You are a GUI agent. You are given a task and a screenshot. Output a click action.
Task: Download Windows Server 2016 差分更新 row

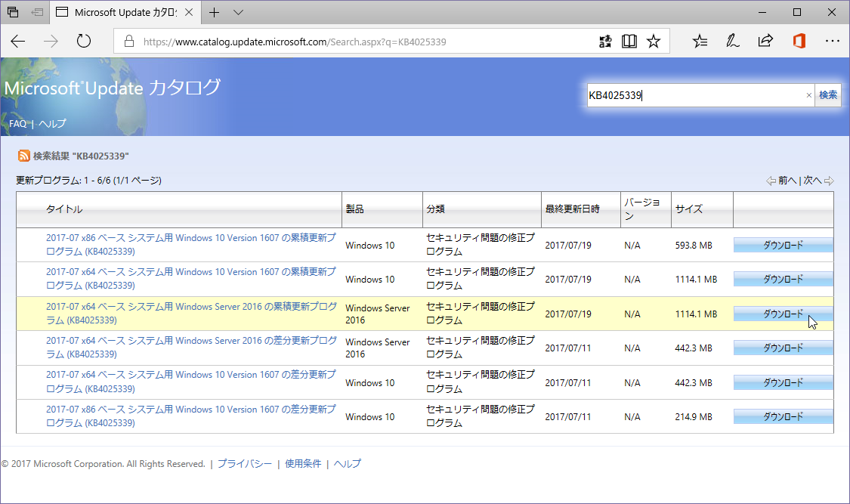(x=784, y=348)
